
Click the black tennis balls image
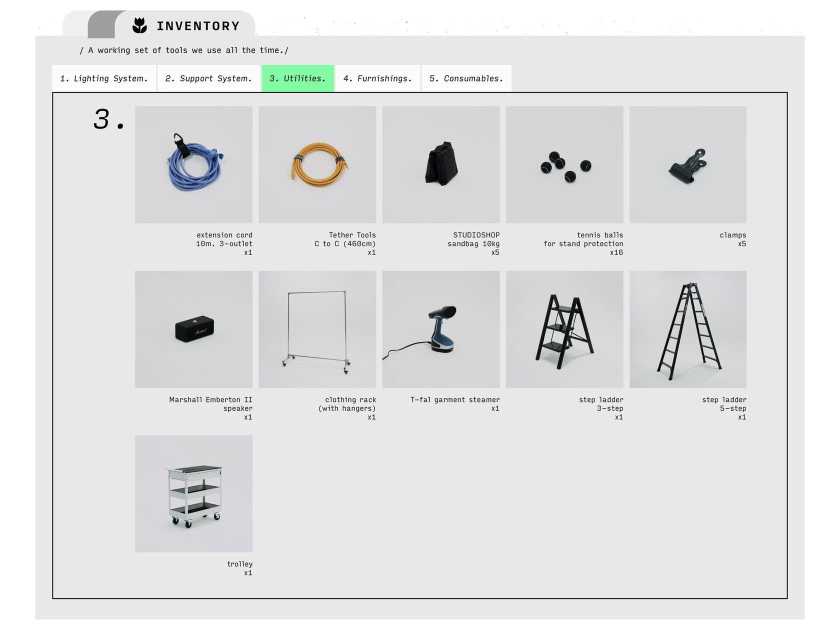(x=564, y=164)
